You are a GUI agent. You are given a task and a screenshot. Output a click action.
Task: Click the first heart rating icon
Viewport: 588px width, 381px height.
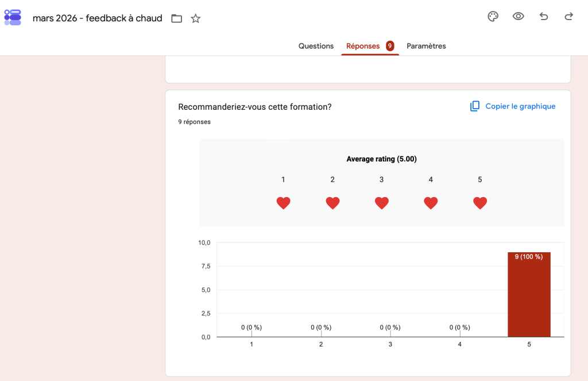point(284,203)
